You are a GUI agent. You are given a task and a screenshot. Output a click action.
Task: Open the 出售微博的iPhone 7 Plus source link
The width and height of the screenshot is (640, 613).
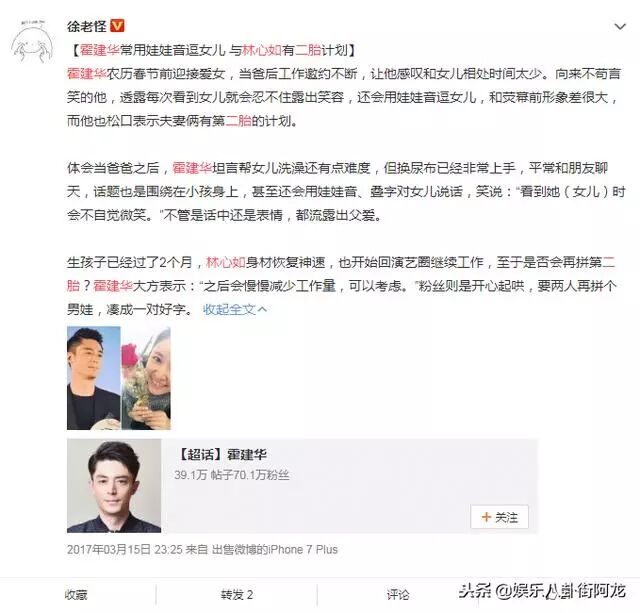coord(275,549)
